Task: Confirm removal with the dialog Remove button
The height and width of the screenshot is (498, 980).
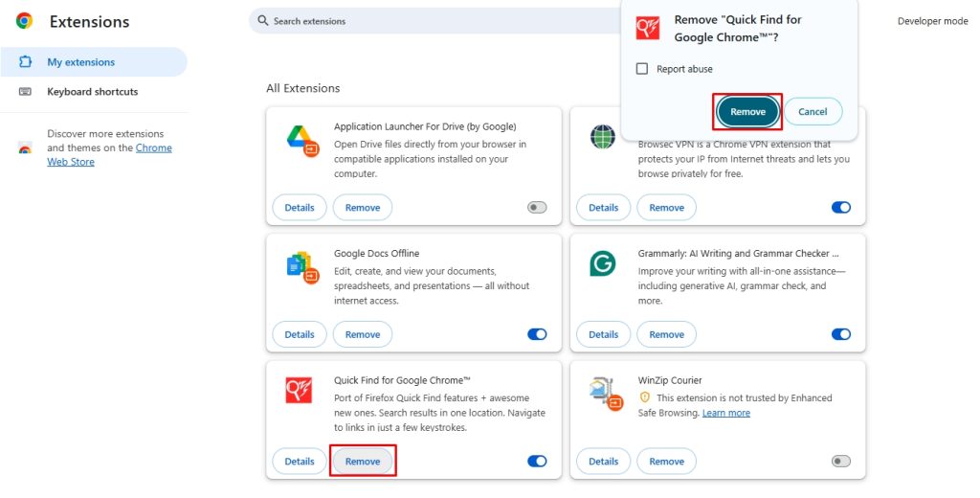Action: click(747, 112)
